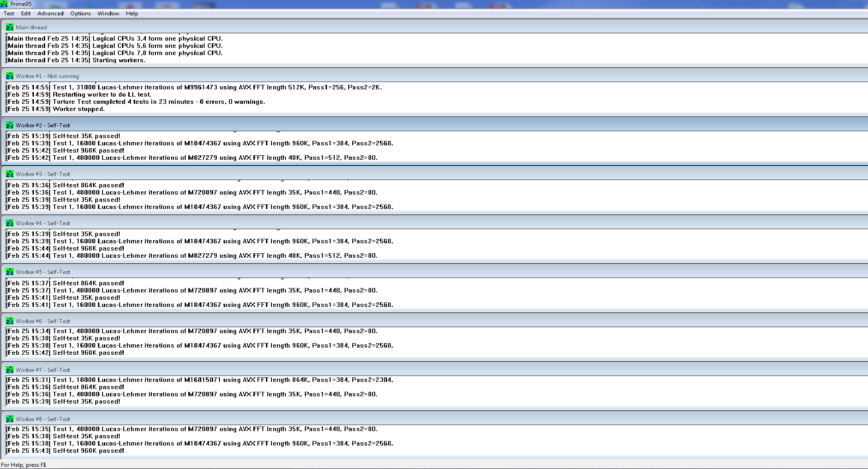Activate the Worker #1 - Not running title bar
Image resolution: width=868 pixels, height=469 pixels.
tap(271, 76)
